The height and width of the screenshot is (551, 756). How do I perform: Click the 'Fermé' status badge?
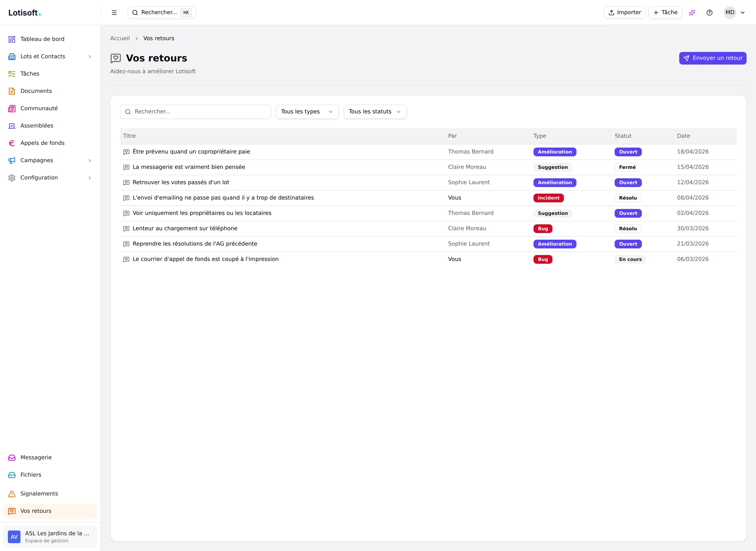[627, 167]
